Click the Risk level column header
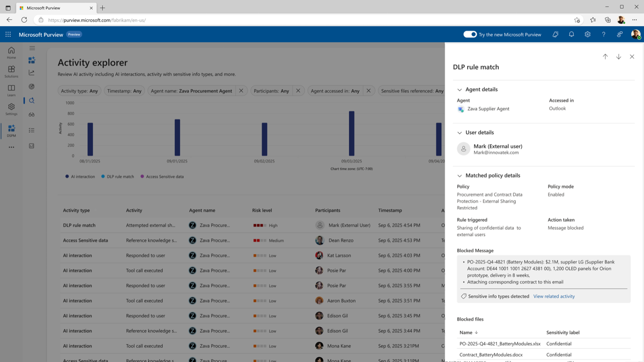The width and height of the screenshot is (644, 362). click(x=262, y=210)
